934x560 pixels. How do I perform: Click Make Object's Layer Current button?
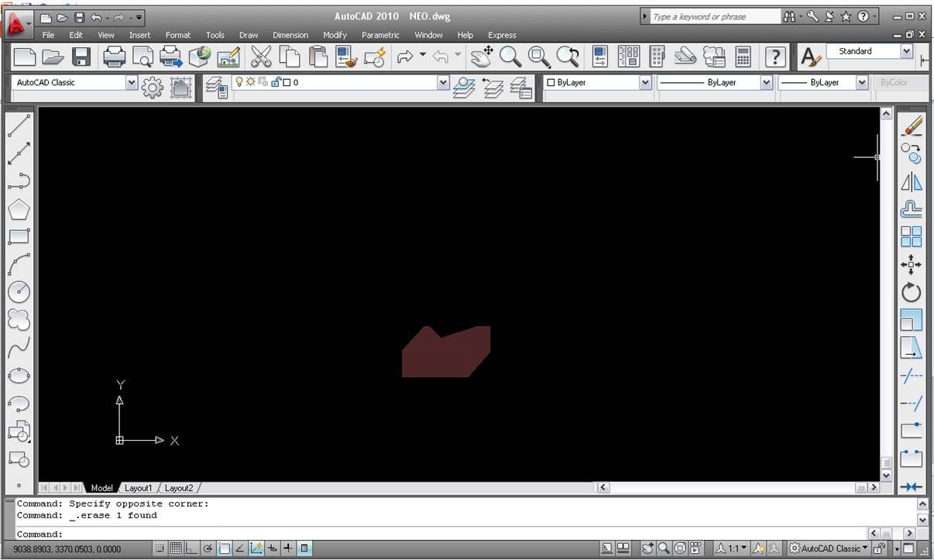(x=464, y=88)
